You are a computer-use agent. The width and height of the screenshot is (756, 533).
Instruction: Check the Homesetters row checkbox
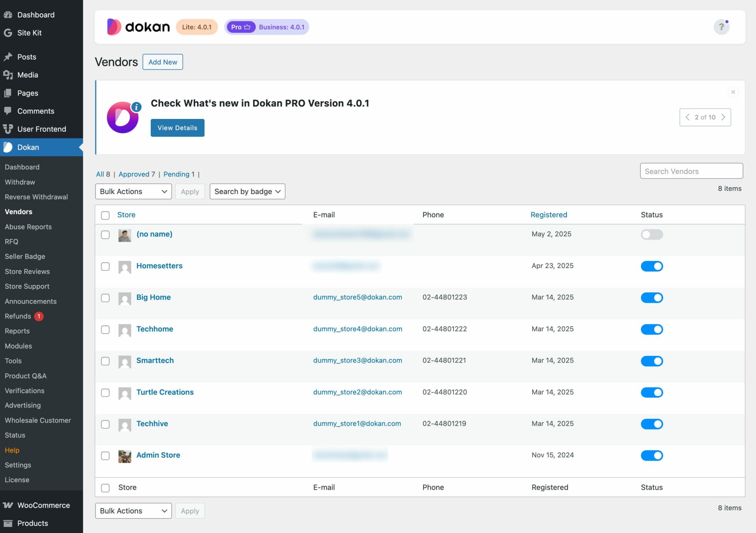105,266
